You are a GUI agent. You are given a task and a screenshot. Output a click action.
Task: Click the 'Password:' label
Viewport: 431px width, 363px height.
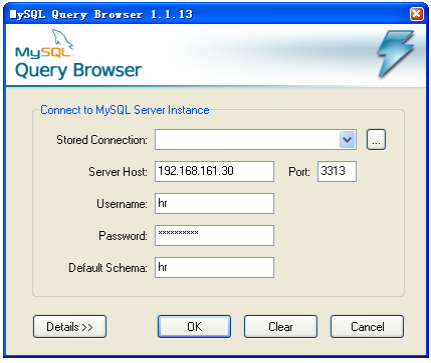pyautogui.click(x=123, y=236)
